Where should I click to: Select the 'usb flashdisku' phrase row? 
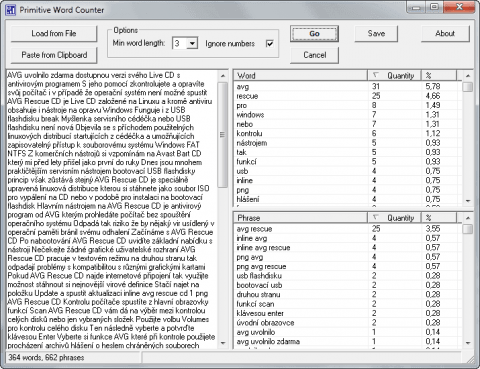point(348,276)
